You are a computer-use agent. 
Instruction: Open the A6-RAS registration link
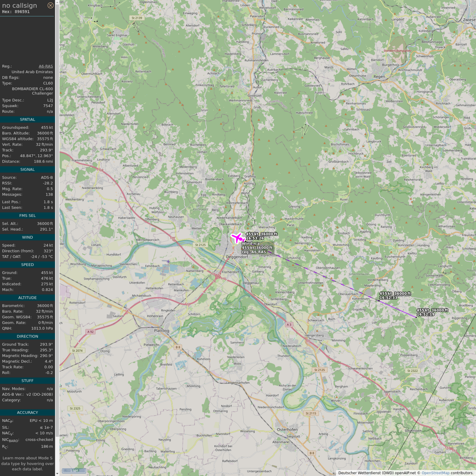[46, 66]
